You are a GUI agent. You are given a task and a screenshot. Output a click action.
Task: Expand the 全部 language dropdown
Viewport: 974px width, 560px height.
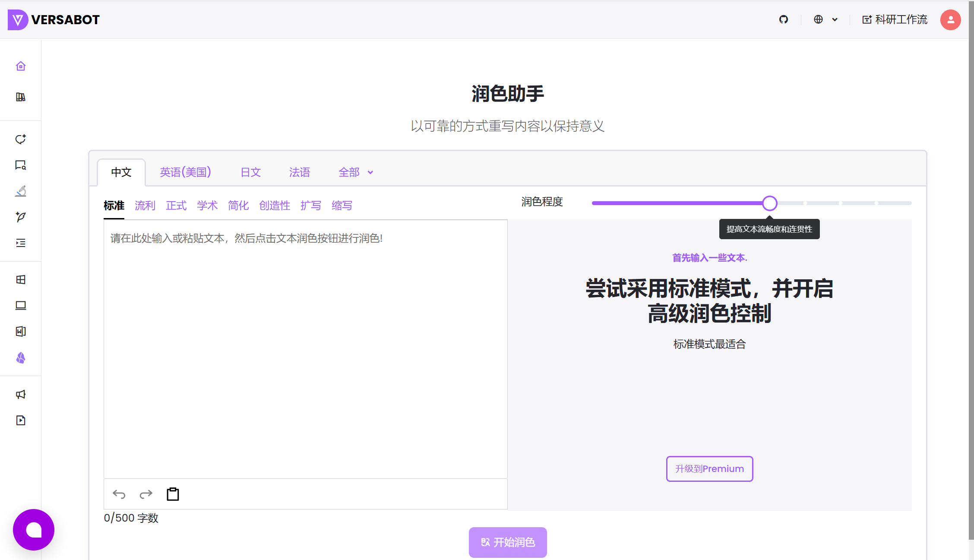point(355,172)
